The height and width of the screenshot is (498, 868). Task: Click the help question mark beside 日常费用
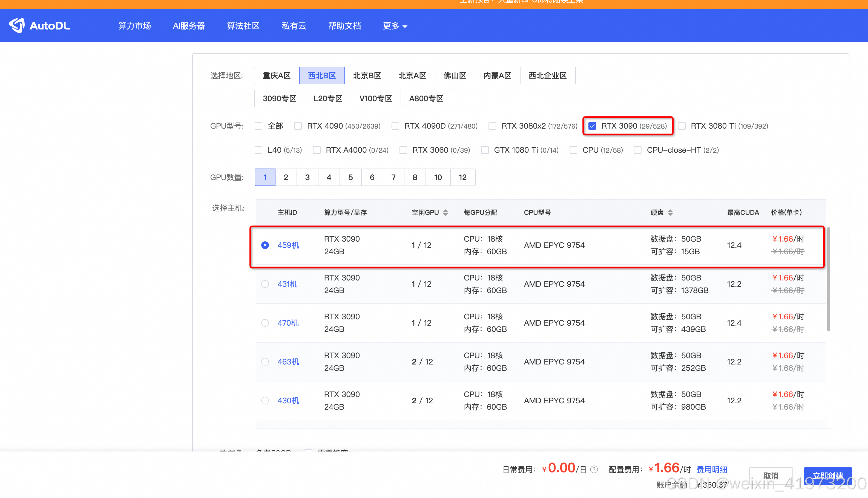click(x=594, y=469)
